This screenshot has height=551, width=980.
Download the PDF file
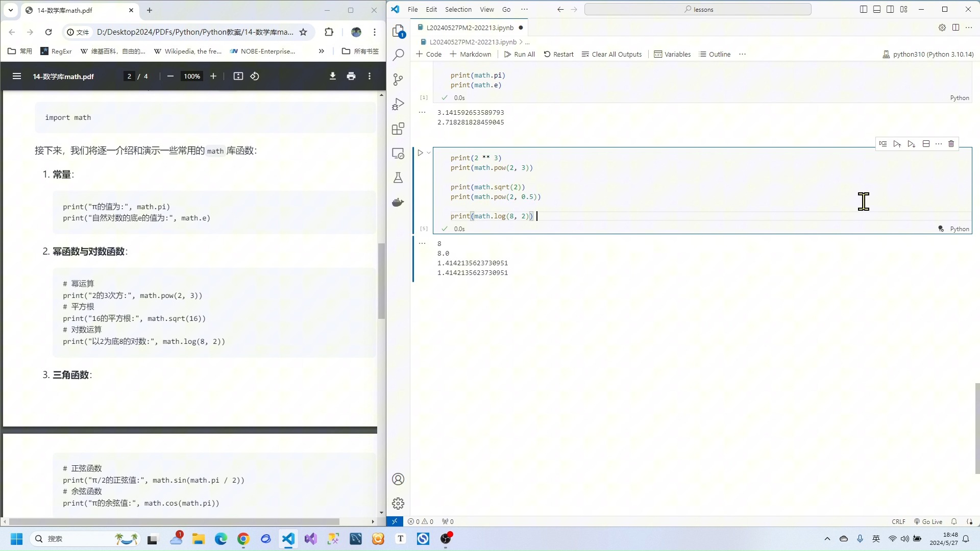[x=332, y=76]
